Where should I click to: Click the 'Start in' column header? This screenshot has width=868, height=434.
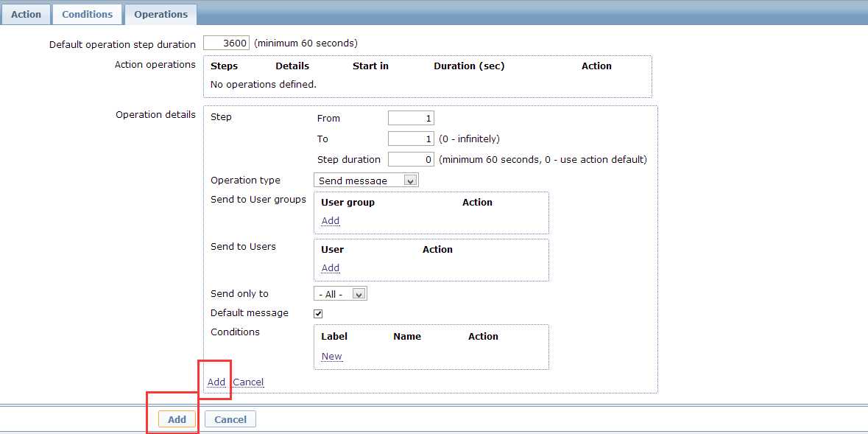(370, 66)
